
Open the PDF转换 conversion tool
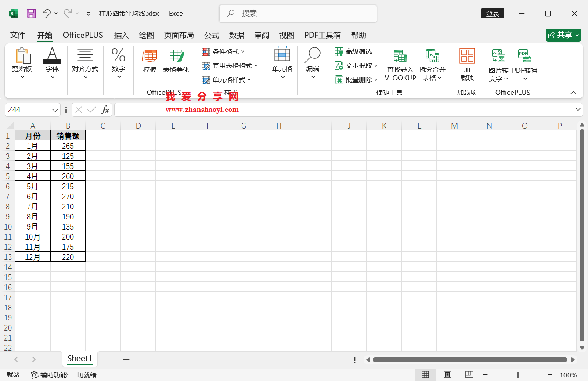tap(525, 65)
